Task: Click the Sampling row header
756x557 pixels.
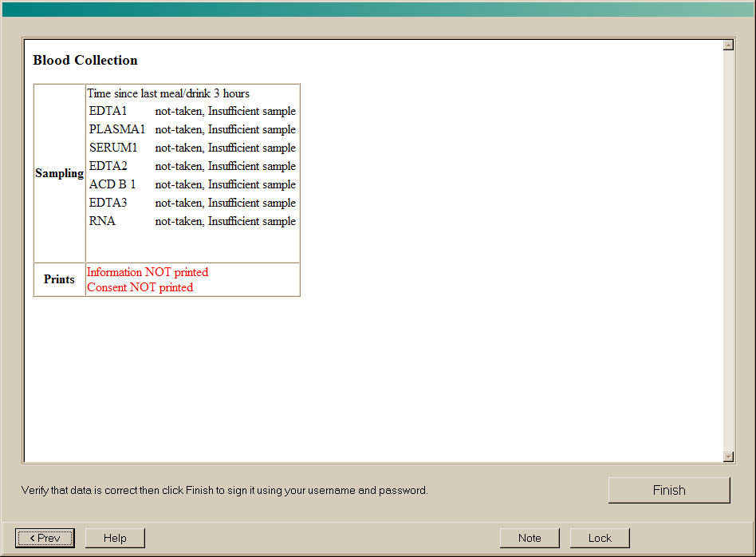Action: point(60,173)
